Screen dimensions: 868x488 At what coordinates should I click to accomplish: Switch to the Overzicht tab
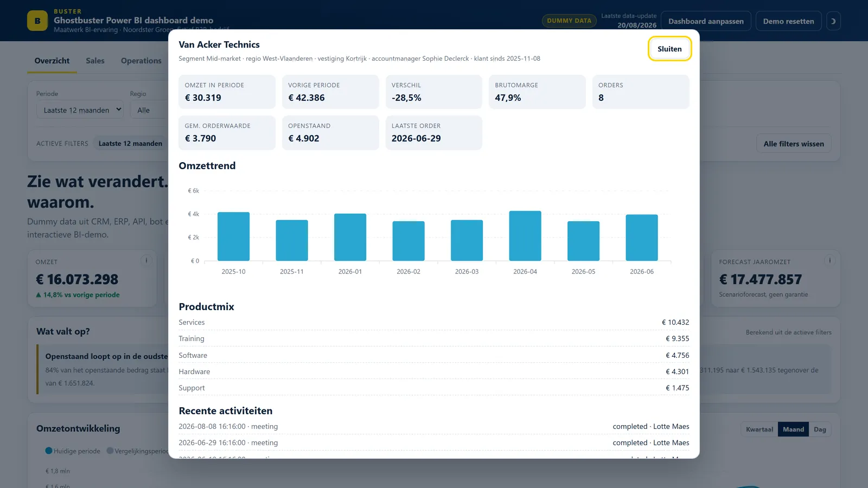tap(52, 61)
